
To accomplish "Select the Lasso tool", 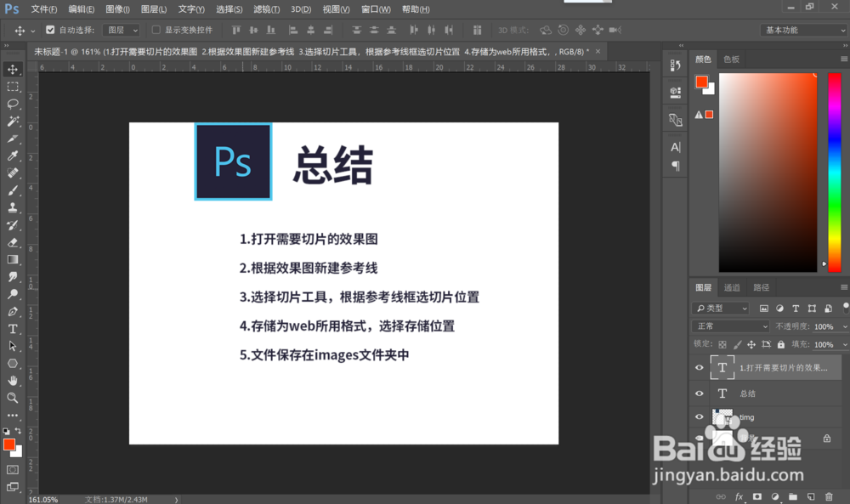I will [12, 104].
